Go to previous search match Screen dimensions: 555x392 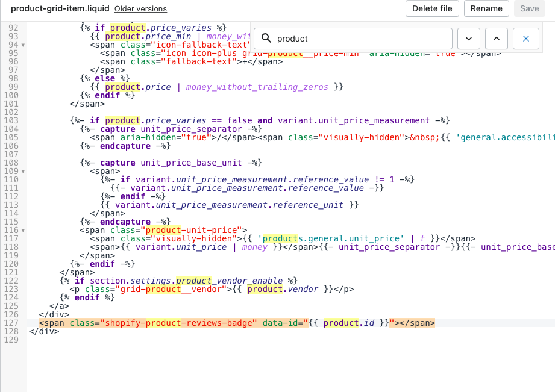pyautogui.click(x=496, y=39)
